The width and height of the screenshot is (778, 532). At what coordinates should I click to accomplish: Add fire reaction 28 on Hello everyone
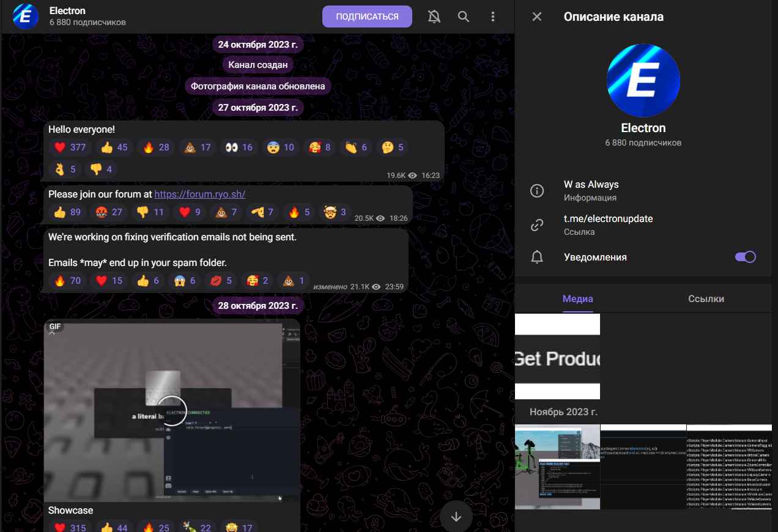coord(156,147)
